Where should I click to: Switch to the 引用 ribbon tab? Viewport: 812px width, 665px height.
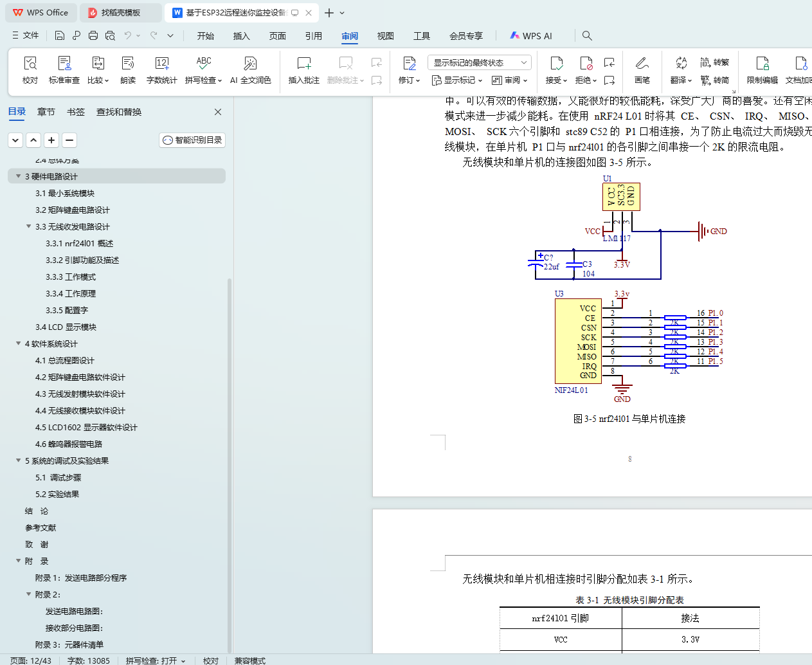pyautogui.click(x=314, y=36)
